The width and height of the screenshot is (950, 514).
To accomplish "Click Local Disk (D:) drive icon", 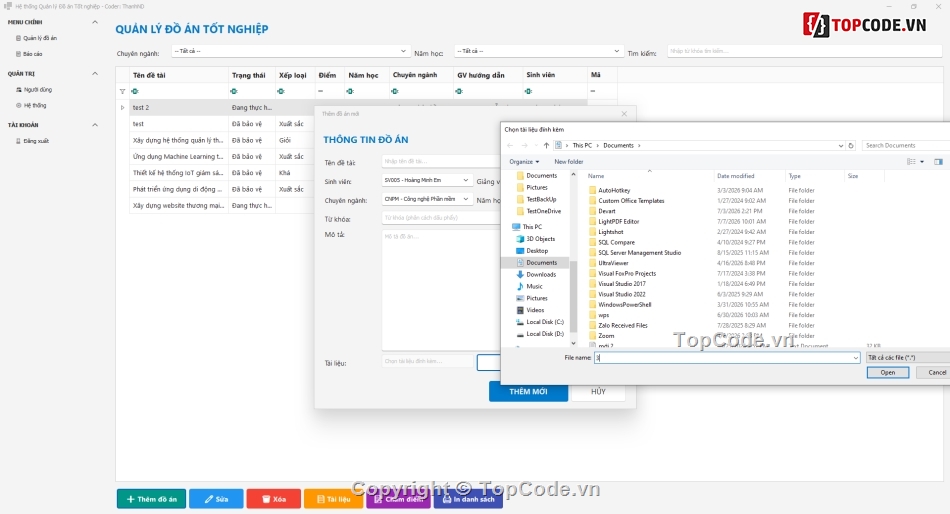I will [520, 334].
